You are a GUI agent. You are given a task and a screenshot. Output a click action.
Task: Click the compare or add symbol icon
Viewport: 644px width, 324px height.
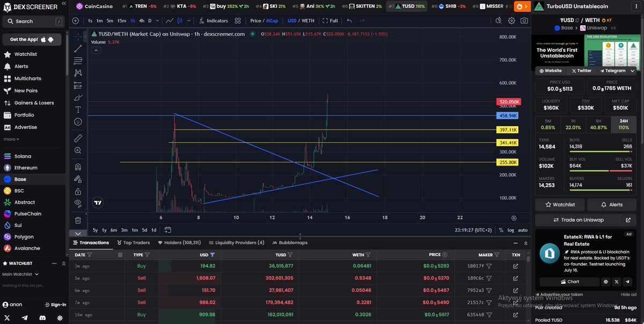click(76, 20)
